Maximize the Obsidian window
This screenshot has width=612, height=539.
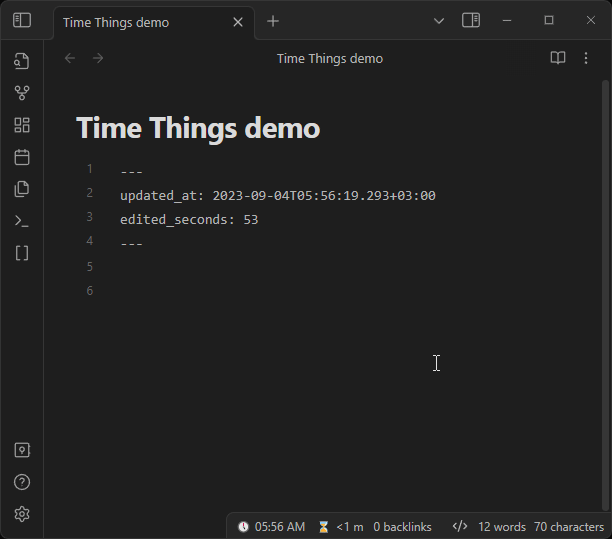pyautogui.click(x=549, y=20)
